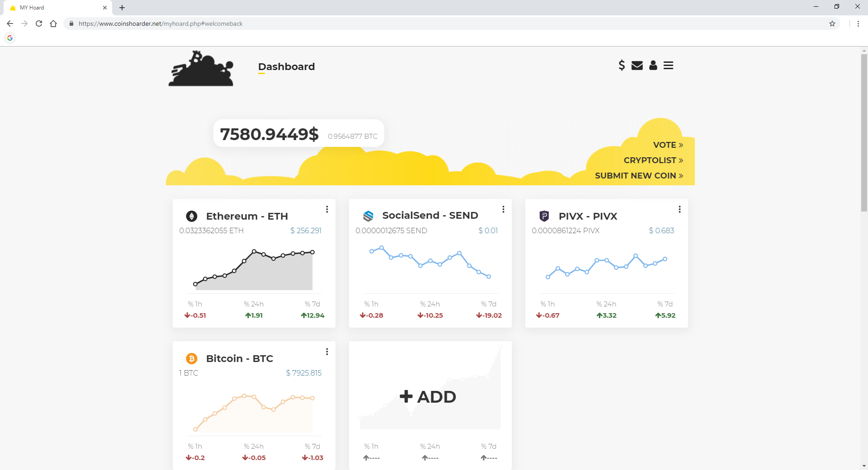Click PIVX 24h change 3.32
The width and height of the screenshot is (868, 470).
click(606, 315)
